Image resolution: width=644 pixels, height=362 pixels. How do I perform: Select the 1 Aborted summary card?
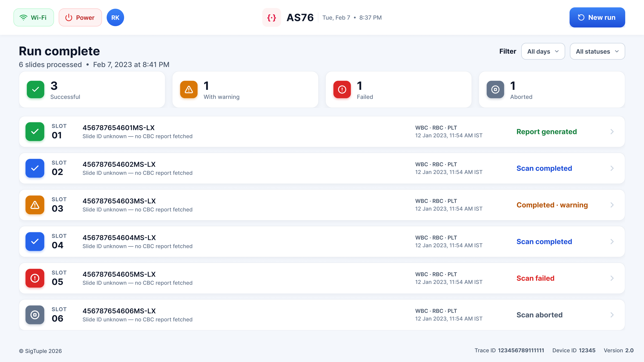552,90
